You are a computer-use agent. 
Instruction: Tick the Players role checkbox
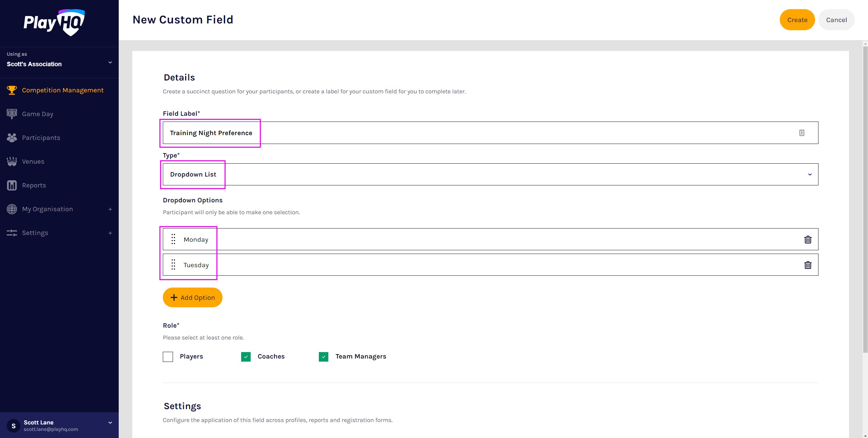168,357
